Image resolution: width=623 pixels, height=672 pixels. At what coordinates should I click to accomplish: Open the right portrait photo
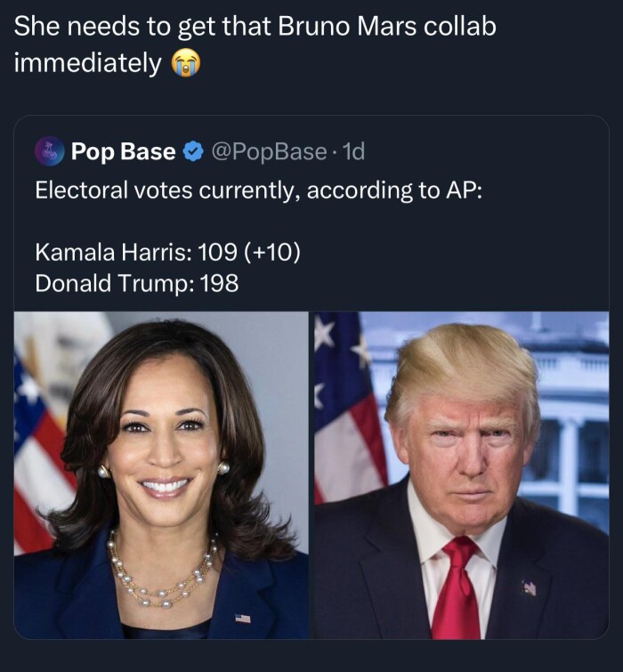[x=462, y=475]
